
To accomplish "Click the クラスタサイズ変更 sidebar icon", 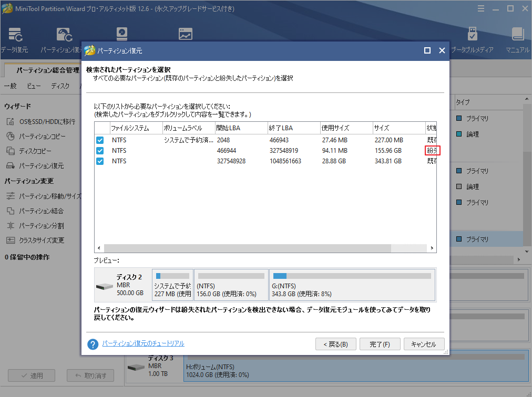I will pyautogui.click(x=11, y=240).
